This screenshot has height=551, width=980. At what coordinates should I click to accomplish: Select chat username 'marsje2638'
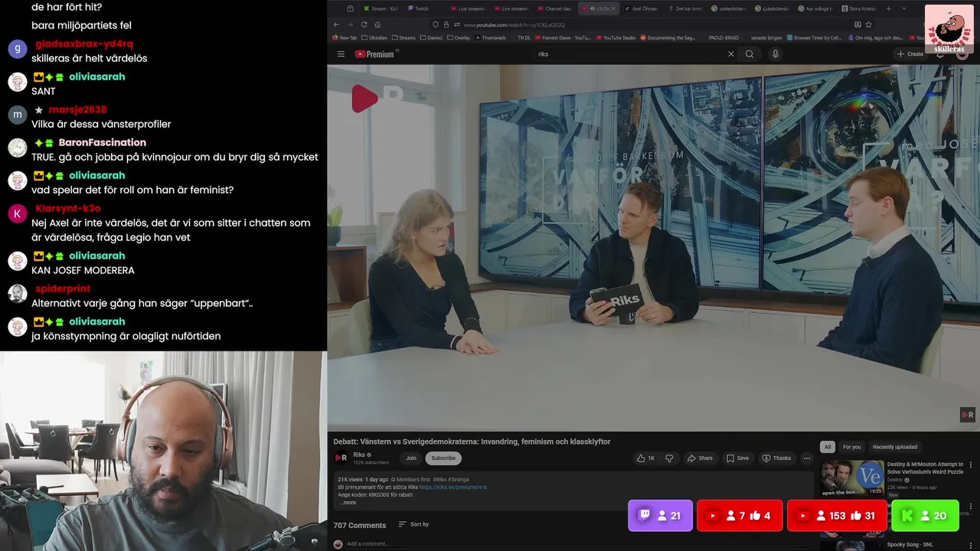pos(77,109)
